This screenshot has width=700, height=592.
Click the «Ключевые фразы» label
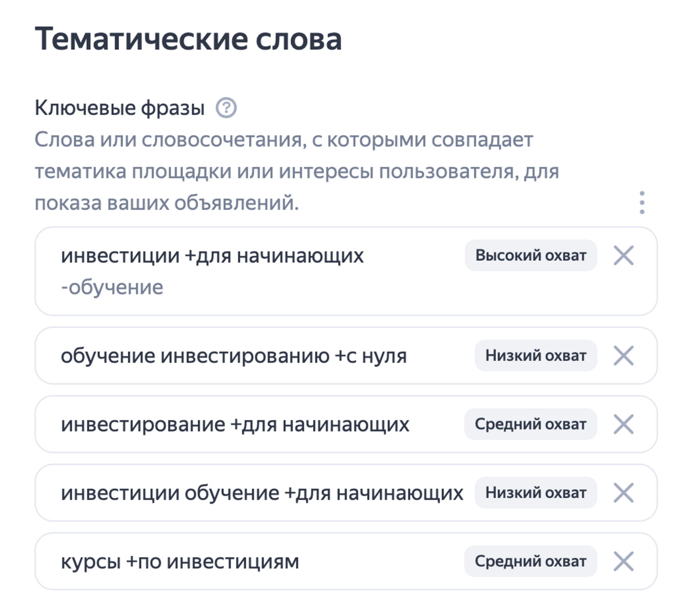click(x=120, y=108)
